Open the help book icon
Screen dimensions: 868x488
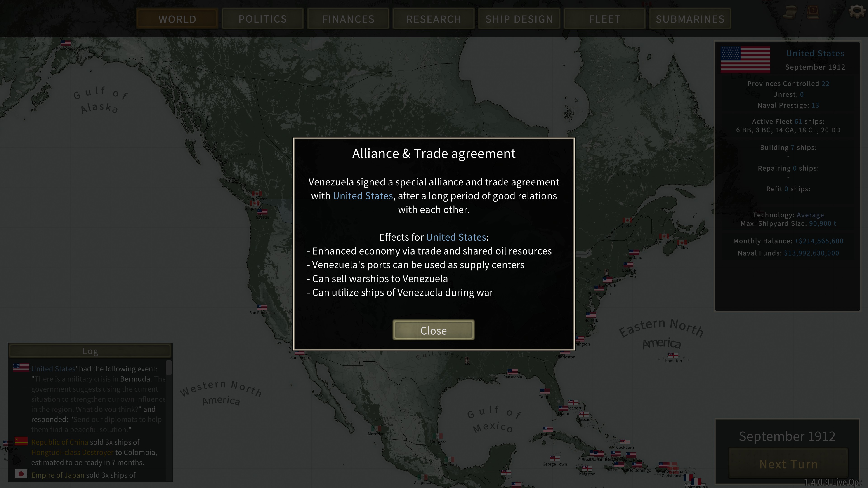[813, 12]
